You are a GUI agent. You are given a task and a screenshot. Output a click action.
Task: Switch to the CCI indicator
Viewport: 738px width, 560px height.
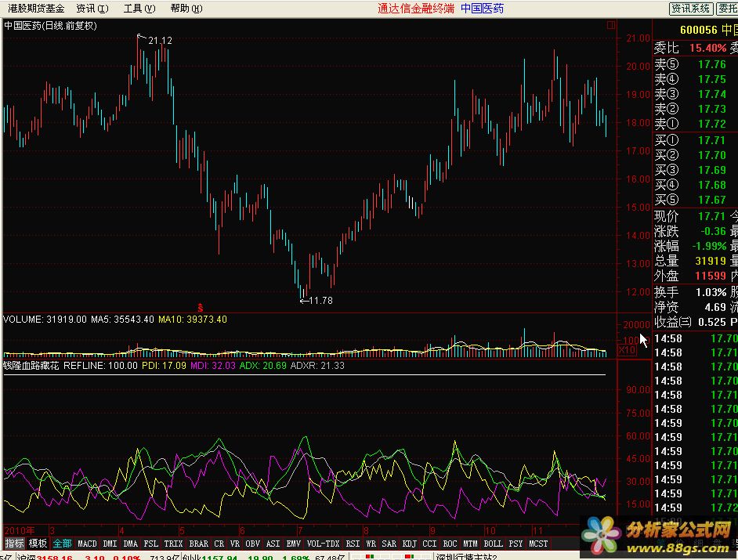(x=429, y=544)
